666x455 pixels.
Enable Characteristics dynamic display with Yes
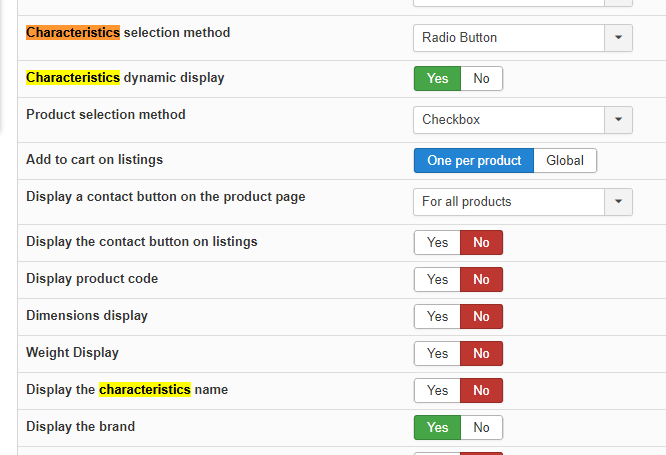[437, 79]
